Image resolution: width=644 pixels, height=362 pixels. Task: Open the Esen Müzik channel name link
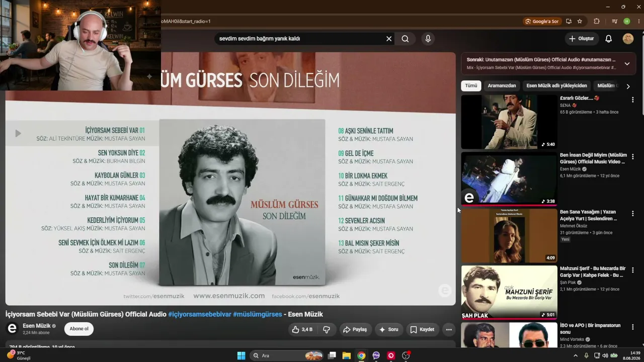pos(37,326)
